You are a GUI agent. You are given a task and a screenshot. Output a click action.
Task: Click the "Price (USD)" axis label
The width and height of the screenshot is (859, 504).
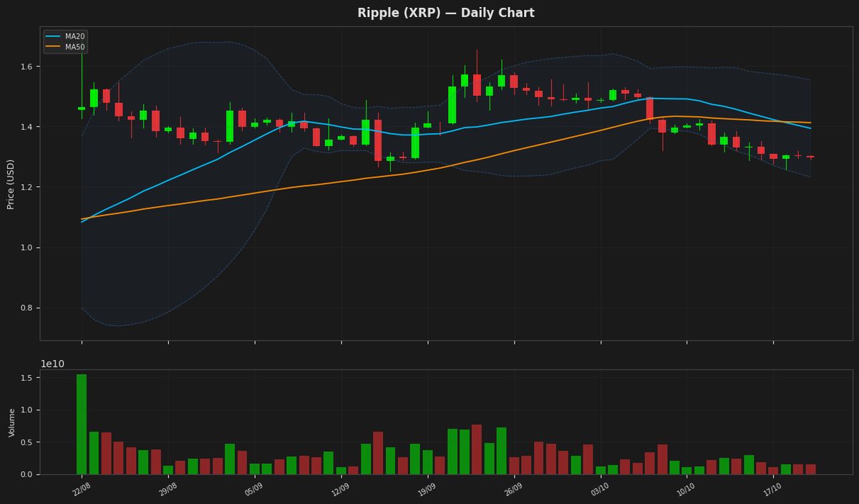click(11, 183)
